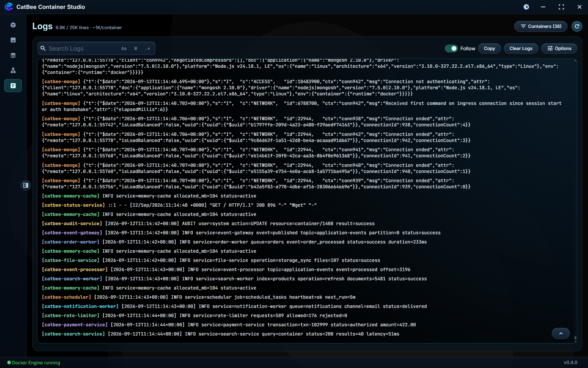
Task: Click the Copy button
Action: (x=489, y=48)
